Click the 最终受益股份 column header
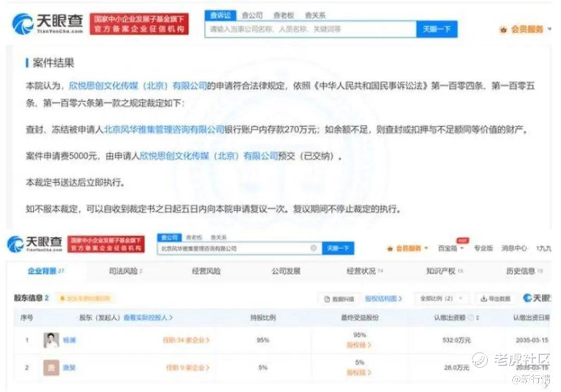 click(x=359, y=318)
